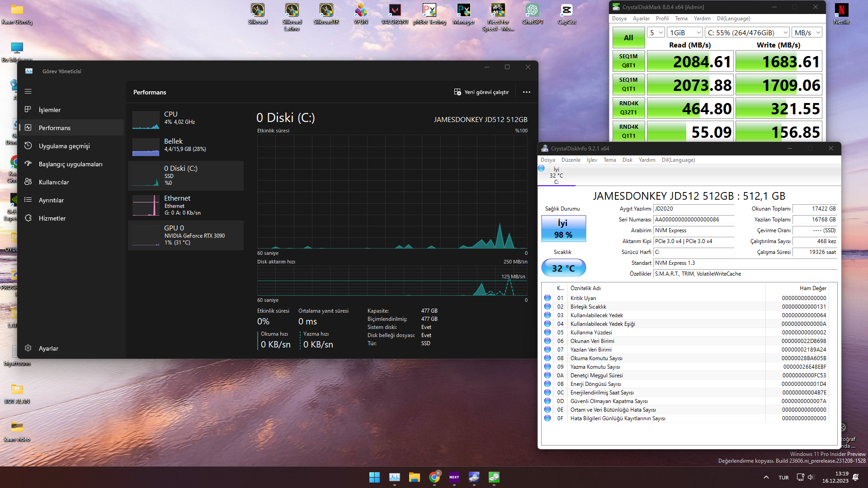
Task: Open Dil(Language) menu in CrystalDiskMark
Action: [x=733, y=19]
